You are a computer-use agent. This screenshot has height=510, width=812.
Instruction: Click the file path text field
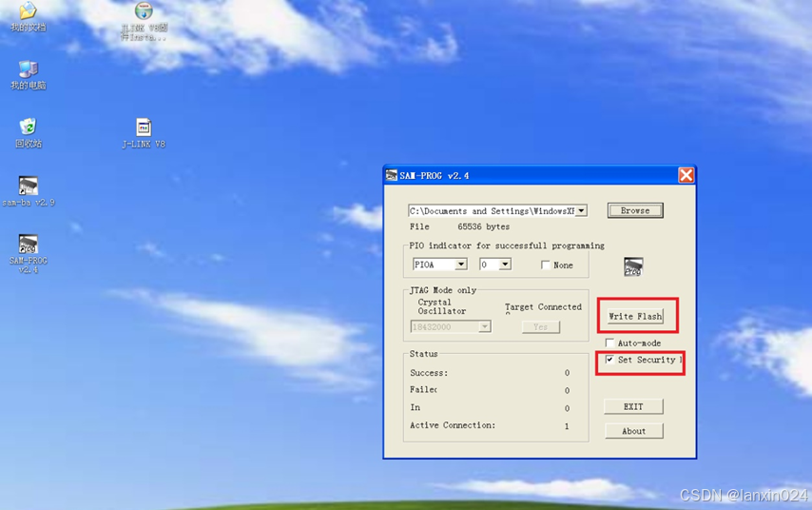[492, 211]
